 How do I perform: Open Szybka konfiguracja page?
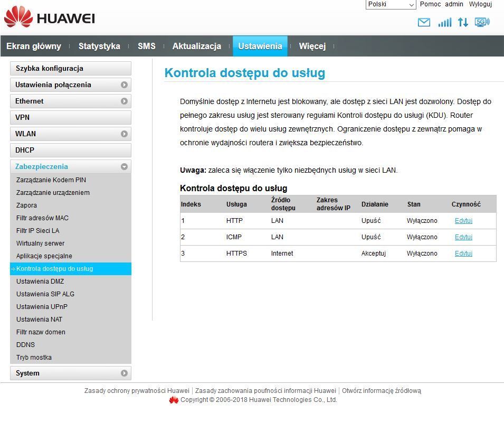tap(70, 69)
